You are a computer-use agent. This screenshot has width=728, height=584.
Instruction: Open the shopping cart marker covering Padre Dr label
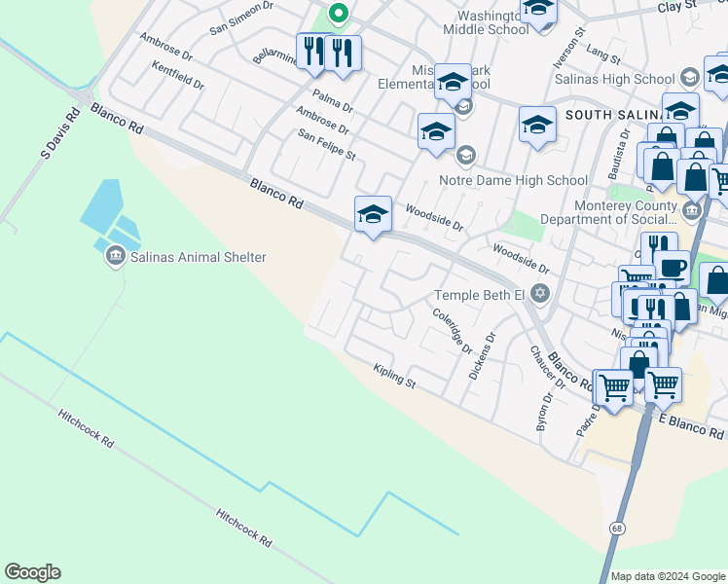[615, 391]
